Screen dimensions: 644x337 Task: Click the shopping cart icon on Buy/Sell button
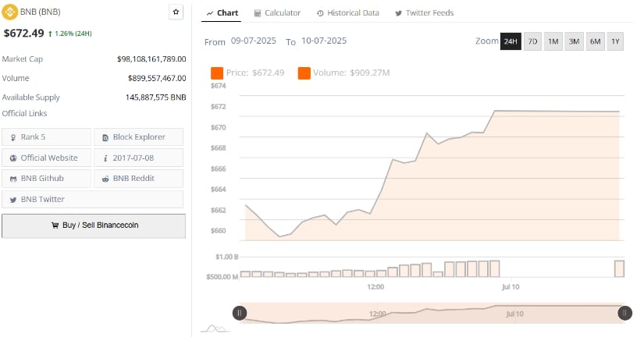coord(55,225)
